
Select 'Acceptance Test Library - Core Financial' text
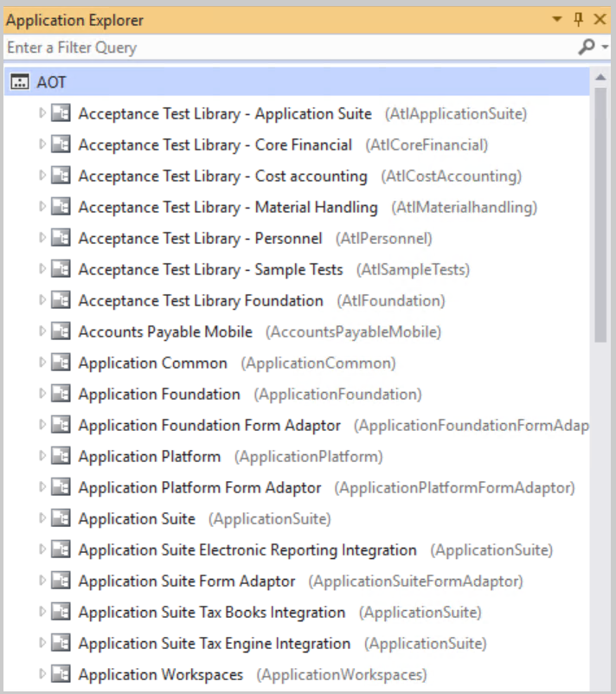click(215, 145)
